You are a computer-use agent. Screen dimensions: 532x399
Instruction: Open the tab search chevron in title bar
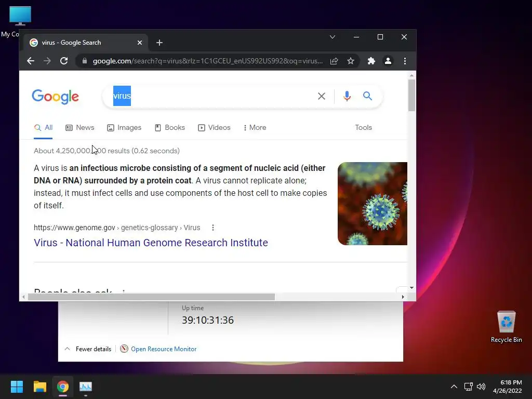point(332,37)
